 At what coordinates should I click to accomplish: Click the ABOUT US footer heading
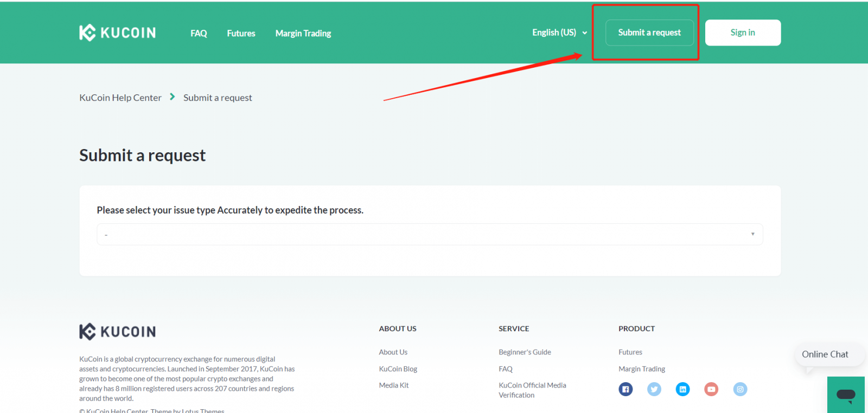tap(398, 328)
